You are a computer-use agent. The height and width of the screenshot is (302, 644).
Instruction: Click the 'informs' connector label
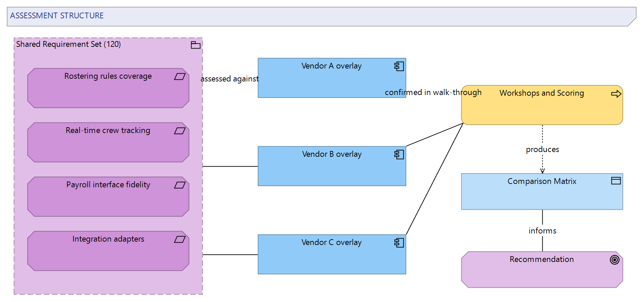point(542,231)
